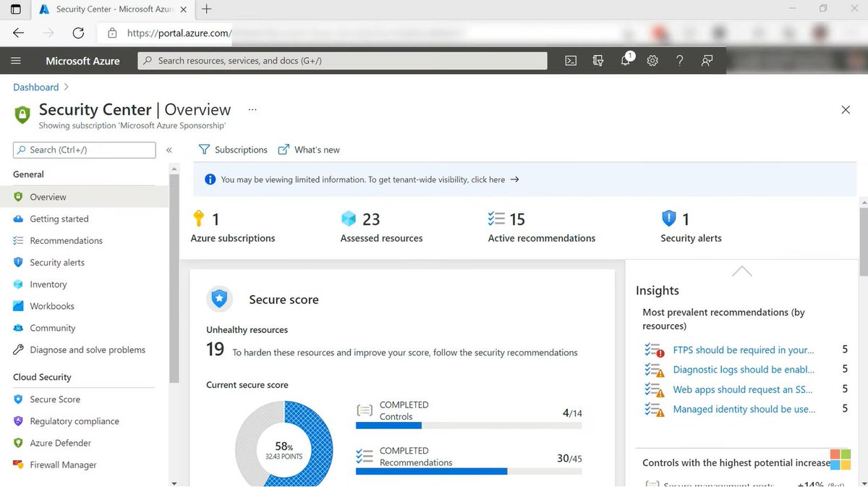Go to Dashboard via the breadcrumb
The width and height of the screenshot is (868, 487).
click(35, 87)
